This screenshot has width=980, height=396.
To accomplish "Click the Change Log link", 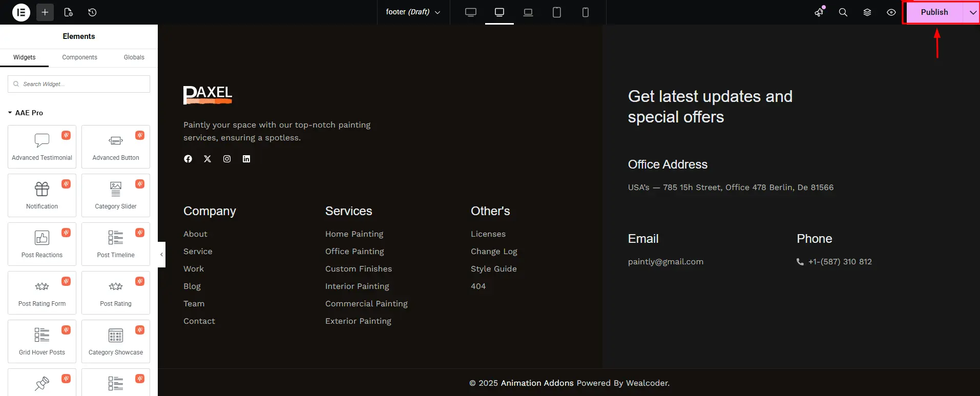I will tap(494, 252).
